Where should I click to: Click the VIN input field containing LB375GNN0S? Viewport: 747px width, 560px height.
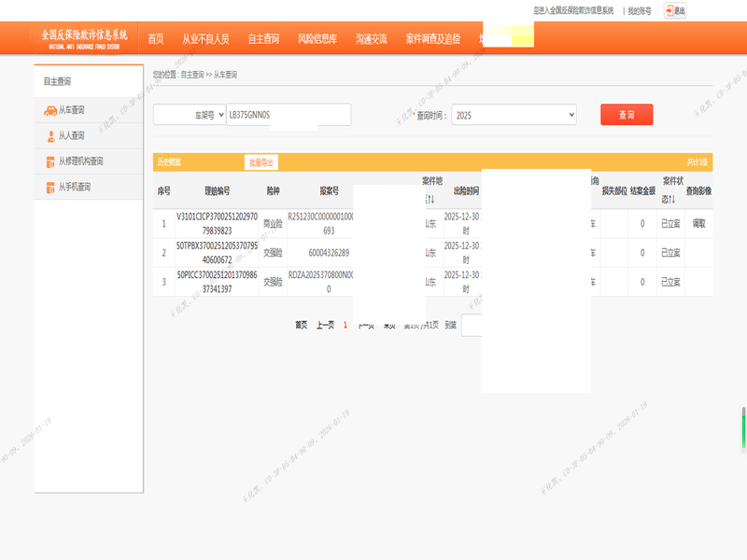(288, 115)
